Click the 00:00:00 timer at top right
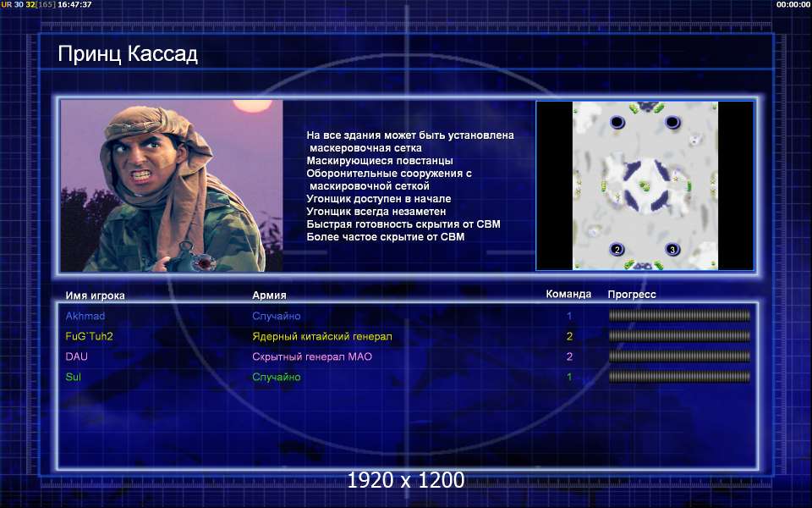 click(x=793, y=4)
